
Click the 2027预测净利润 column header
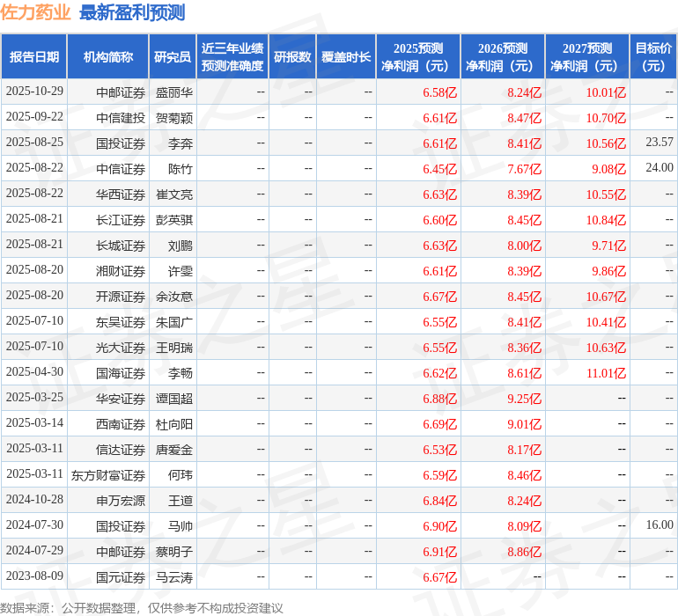[x=587, y=57]
